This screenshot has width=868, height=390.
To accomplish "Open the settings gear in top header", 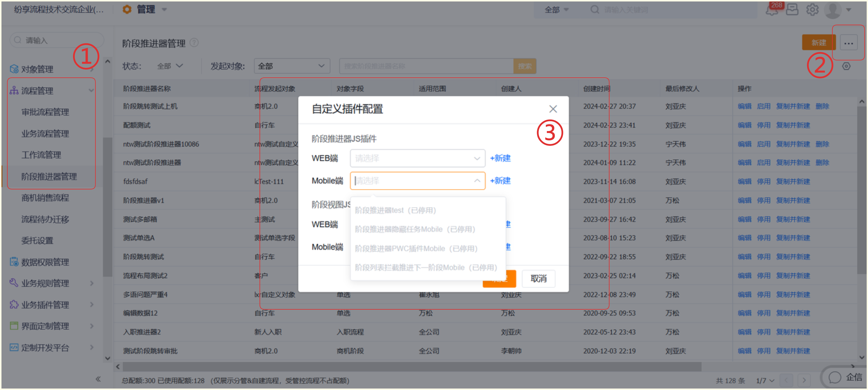I will pyautogui.click(x=812, y=10).
